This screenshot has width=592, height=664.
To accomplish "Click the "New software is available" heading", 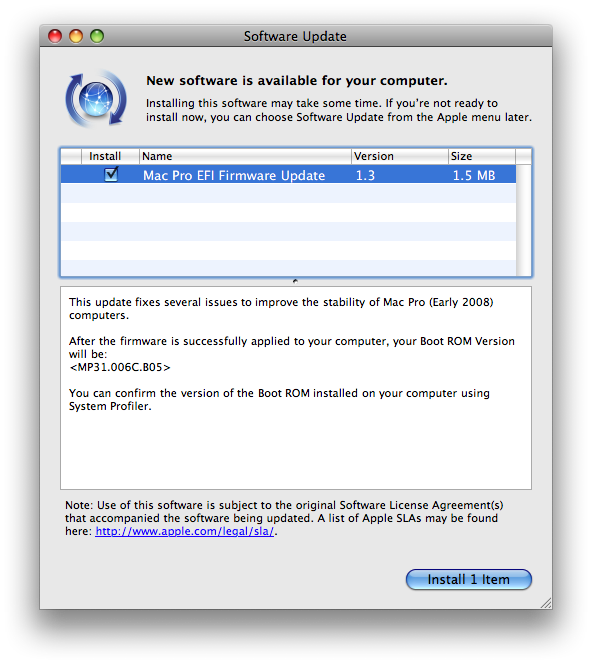I will [297, 80].
